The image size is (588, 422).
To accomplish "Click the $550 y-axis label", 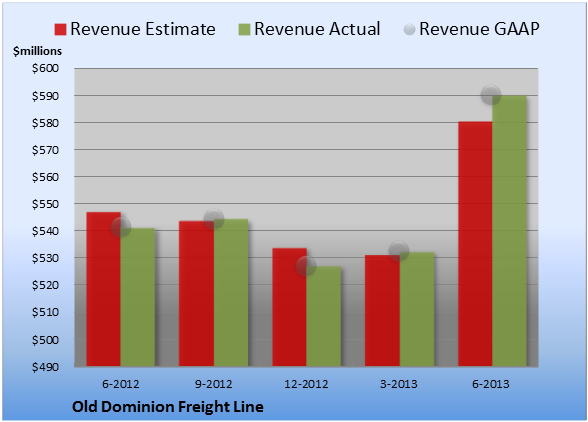I will click(x=45, y=204).
